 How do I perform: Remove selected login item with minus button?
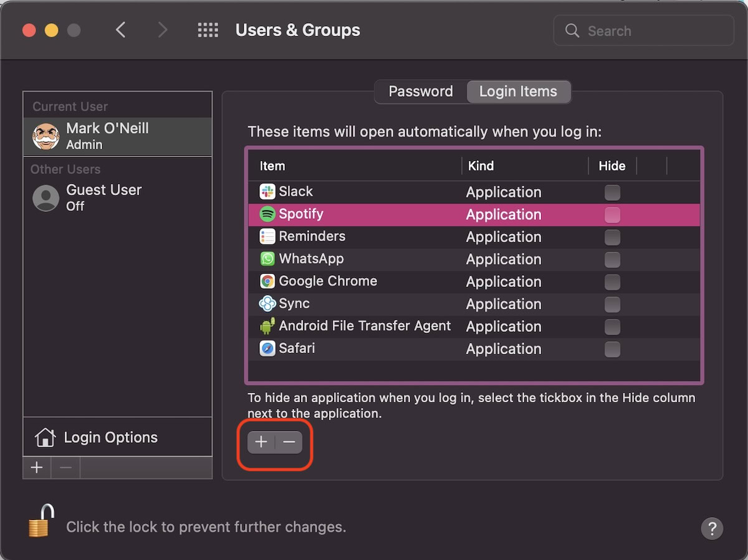tap(289, 442)
